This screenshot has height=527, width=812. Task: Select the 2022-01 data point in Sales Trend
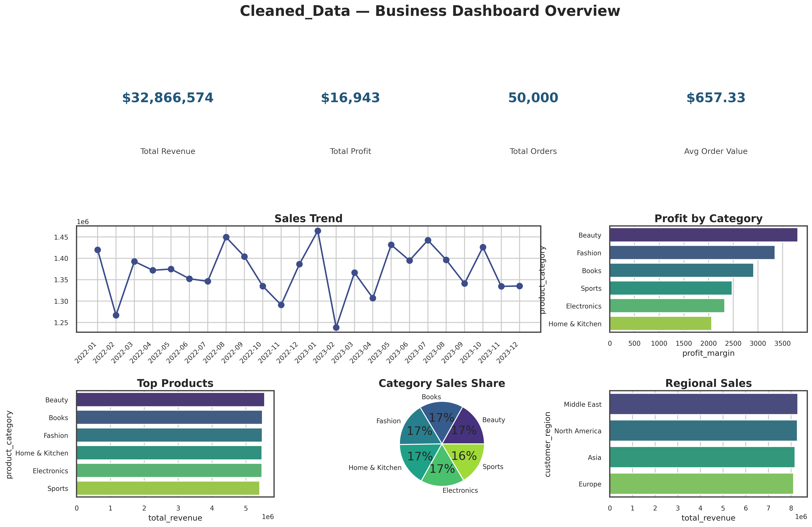pyautogui.click(x=98, y=250)
